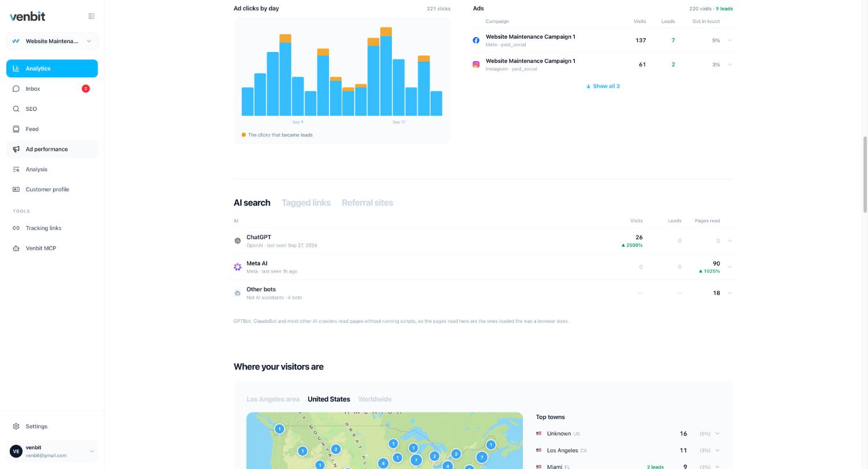Select the Feed icon in sidebar
This screenshot has width=868, height=469.
[16, 129]
